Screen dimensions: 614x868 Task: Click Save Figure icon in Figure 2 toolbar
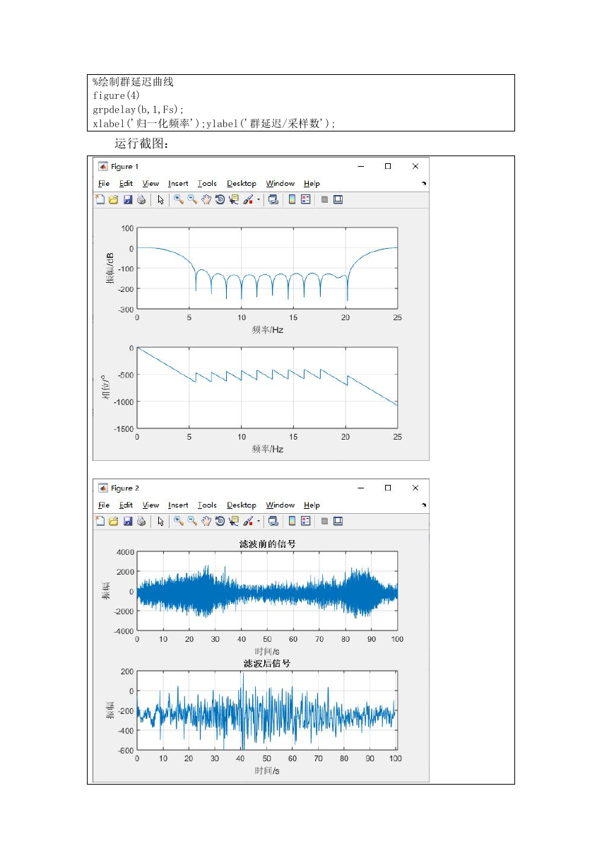coord(128,521)
